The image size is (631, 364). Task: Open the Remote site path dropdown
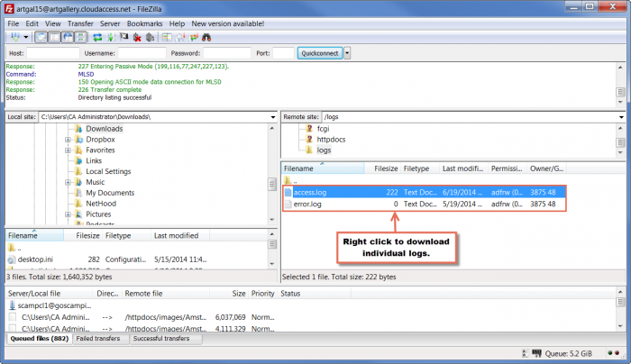point(621,117)
